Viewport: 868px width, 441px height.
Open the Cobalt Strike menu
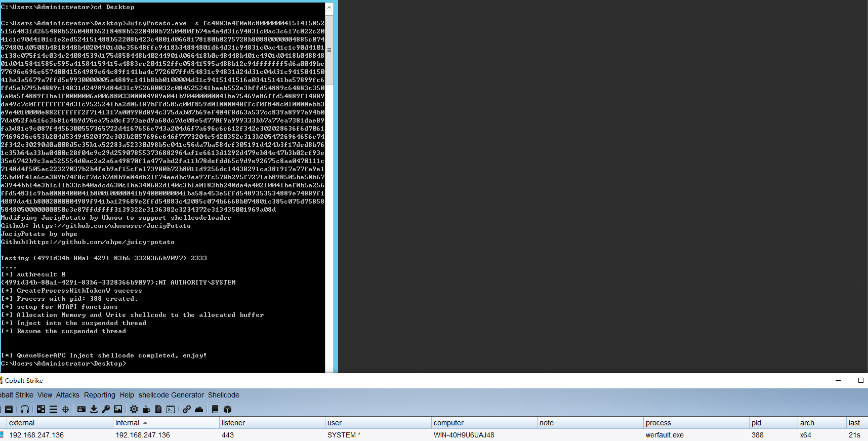pyautogui.click(x=17, y=395)
